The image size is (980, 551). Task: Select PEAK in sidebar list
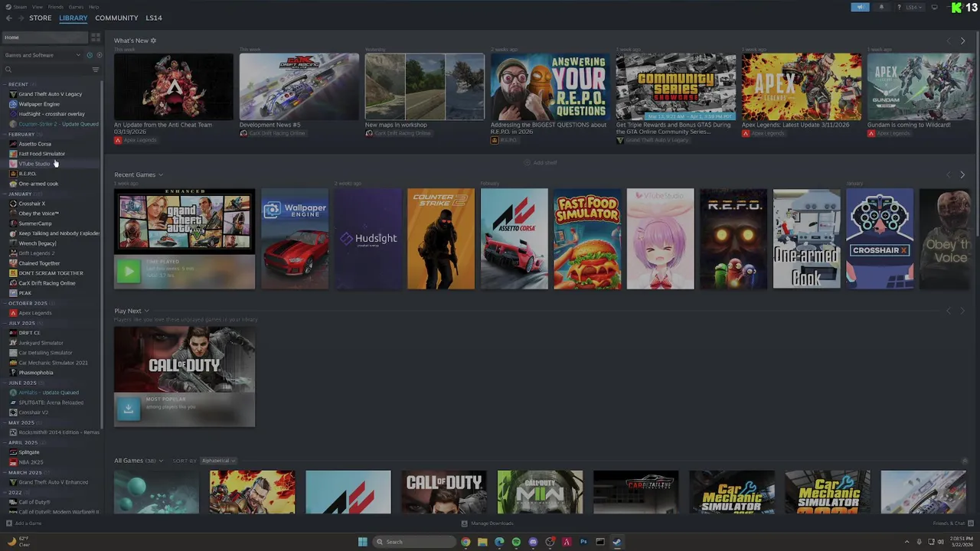point(24,293)
